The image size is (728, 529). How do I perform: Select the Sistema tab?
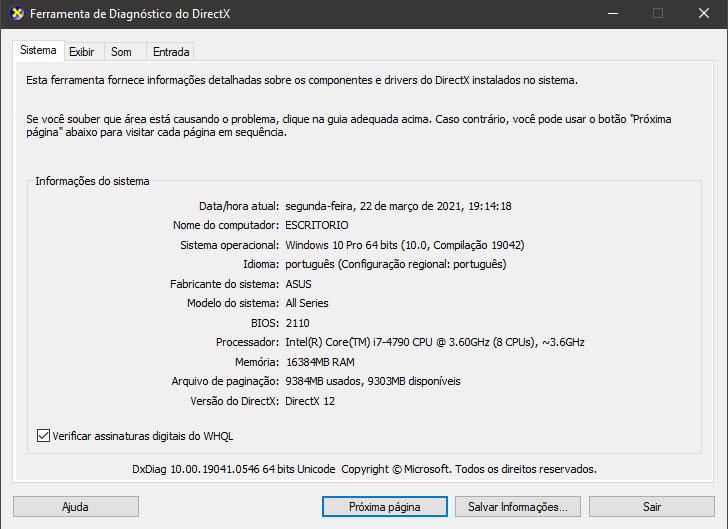(x=38, y=50)
